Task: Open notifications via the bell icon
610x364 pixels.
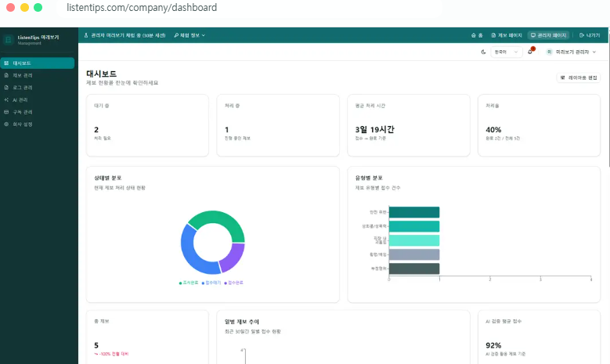Action: (530, 52)
